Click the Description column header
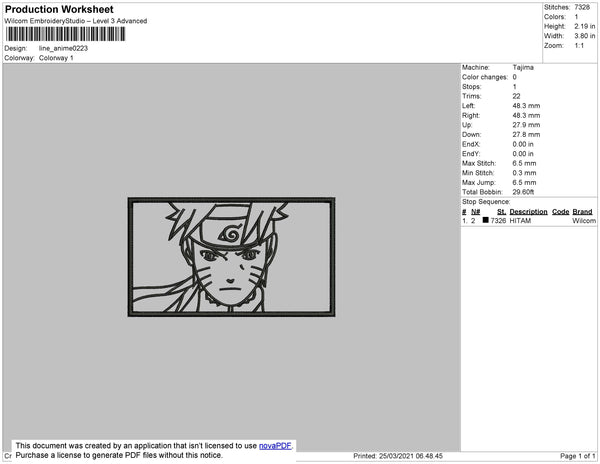Viewport: 600px width, 464px height. click(x=528, y=212)
